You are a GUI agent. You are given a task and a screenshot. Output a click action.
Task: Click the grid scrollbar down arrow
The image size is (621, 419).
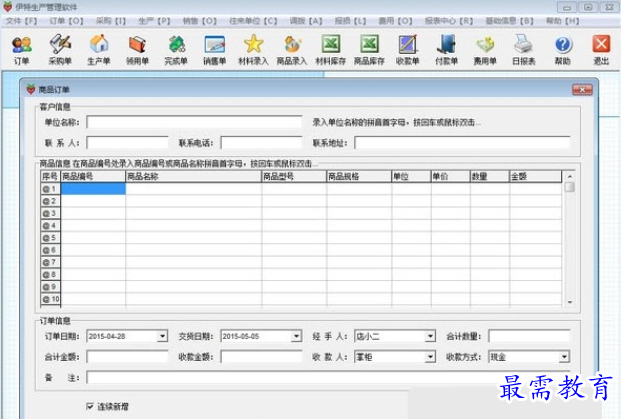pyautogui.click(x=570, y=302)
